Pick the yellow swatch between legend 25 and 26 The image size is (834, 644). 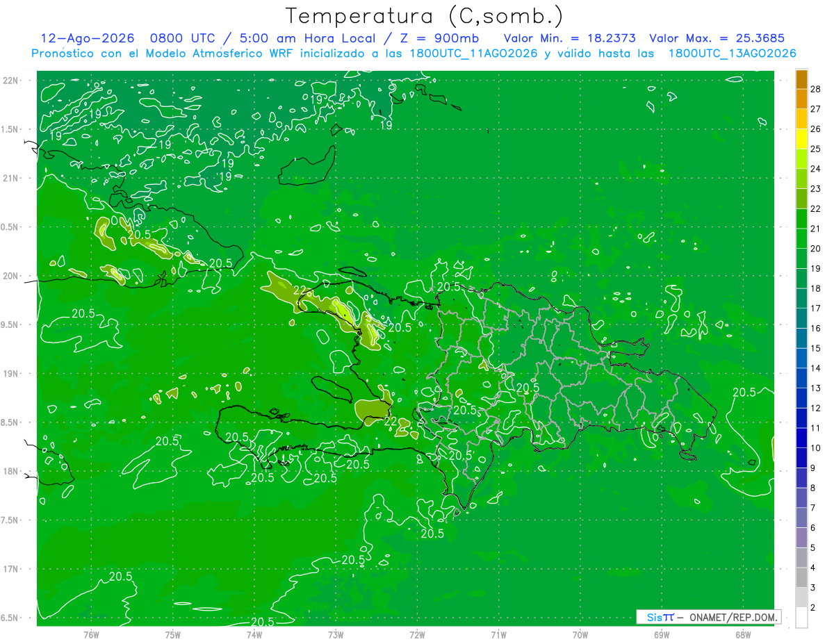pyautogui.click(x=801, y=138)
